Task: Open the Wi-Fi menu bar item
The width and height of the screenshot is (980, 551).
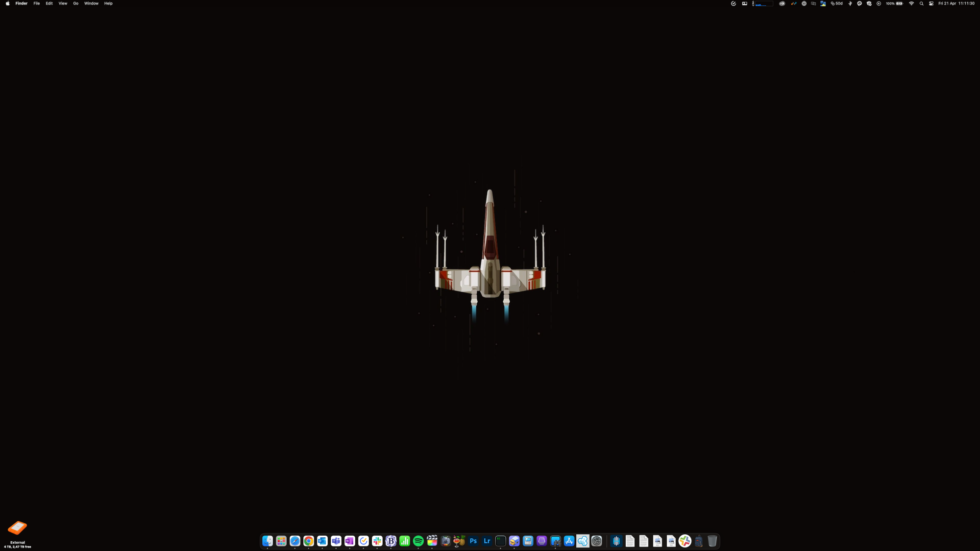Action: tap(911, 3)
